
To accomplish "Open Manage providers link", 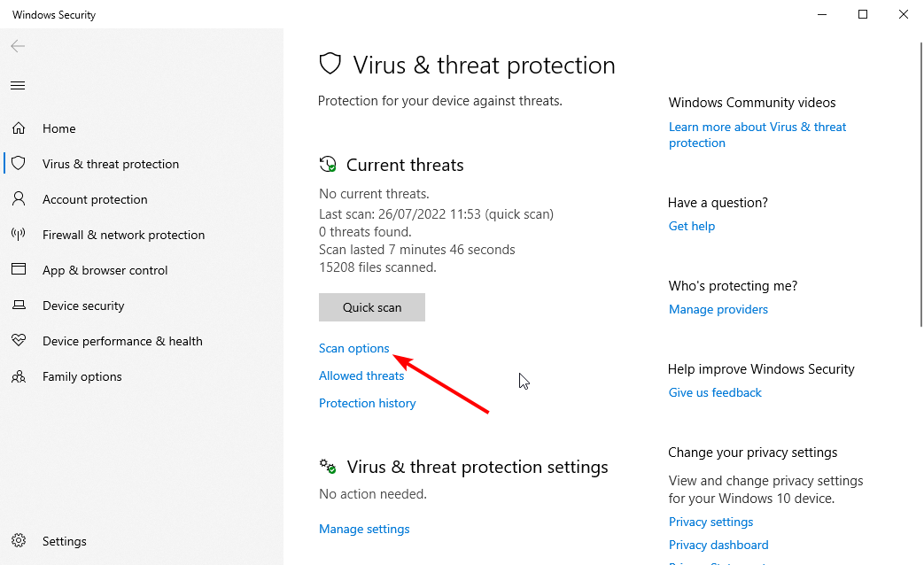I will (x=718, y=309).
